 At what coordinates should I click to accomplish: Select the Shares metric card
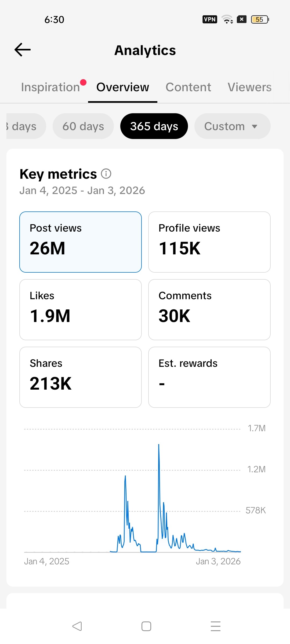[81, 377]
